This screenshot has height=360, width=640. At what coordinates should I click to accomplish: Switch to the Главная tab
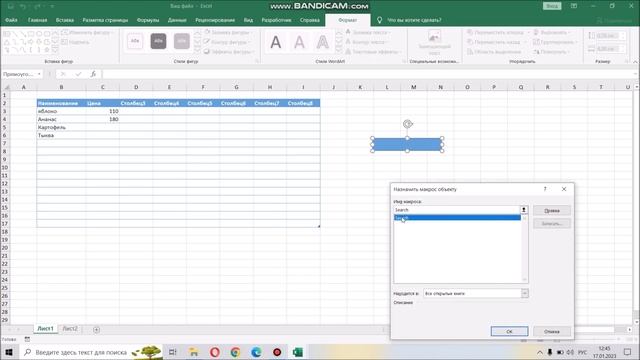coord(38,20)
